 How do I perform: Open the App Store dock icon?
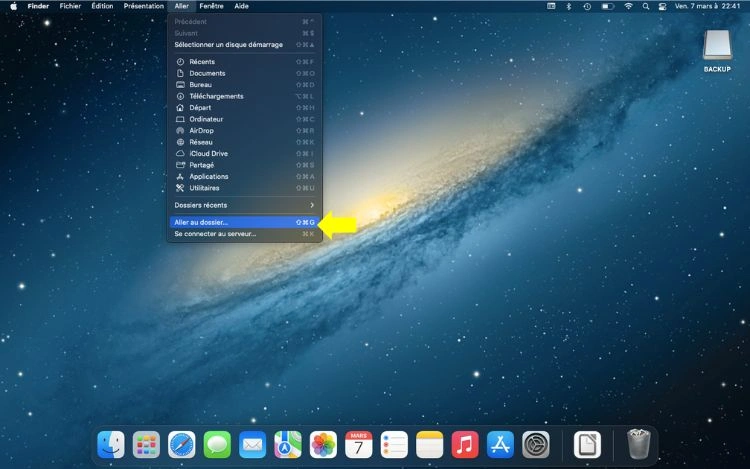pyautogui.click(x=500, y=444)
